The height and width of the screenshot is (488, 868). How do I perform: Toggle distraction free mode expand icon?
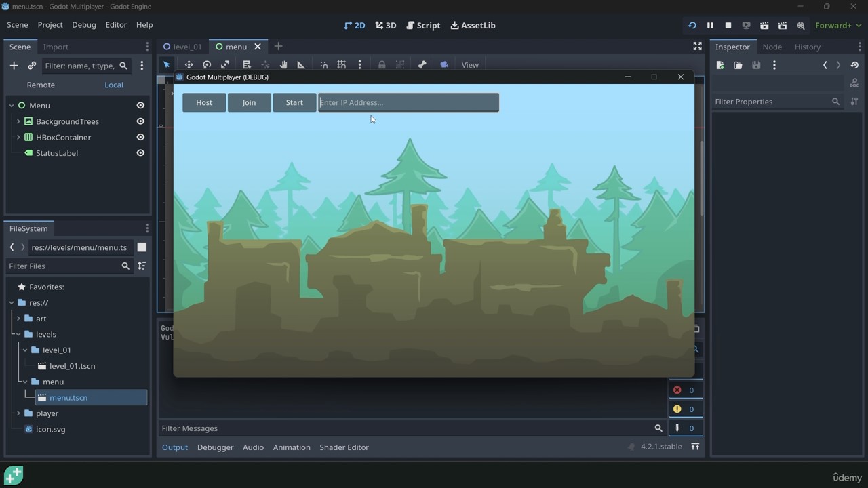pos(697,46)
